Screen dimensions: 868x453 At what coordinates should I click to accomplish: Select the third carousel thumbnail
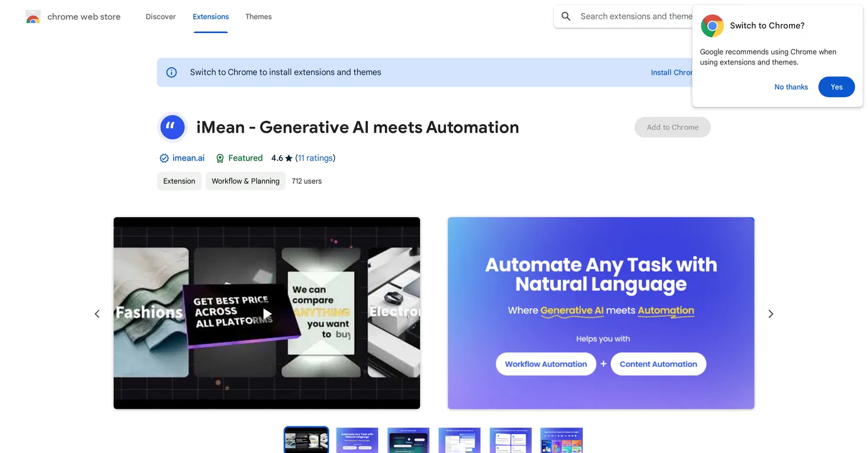coord(408,440)
